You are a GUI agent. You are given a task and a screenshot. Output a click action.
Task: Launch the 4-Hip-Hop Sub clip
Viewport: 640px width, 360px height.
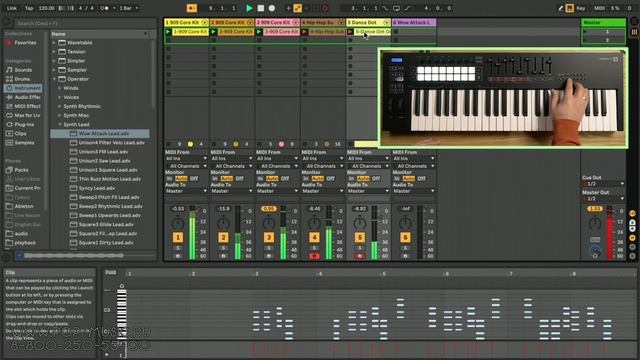click(304, 31)
